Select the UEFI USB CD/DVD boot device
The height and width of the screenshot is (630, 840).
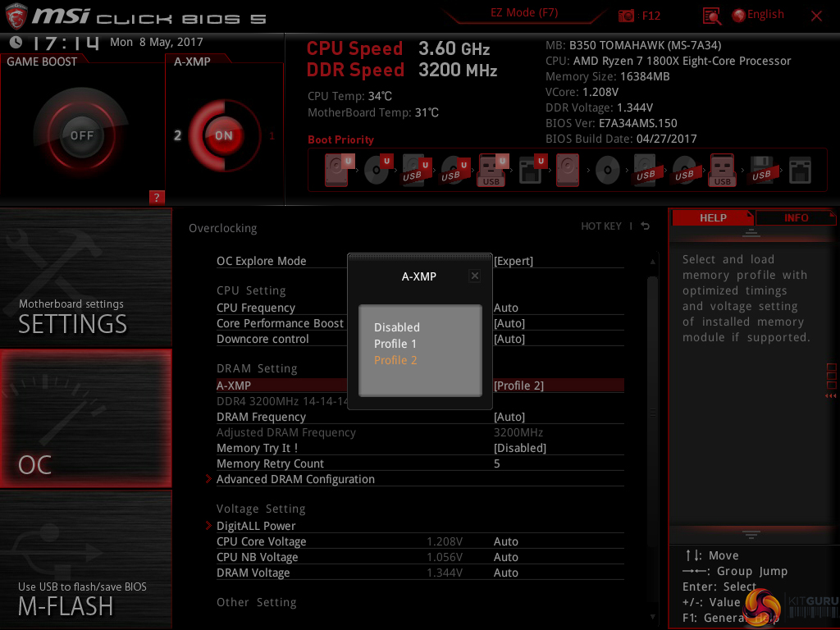(454, 170)
